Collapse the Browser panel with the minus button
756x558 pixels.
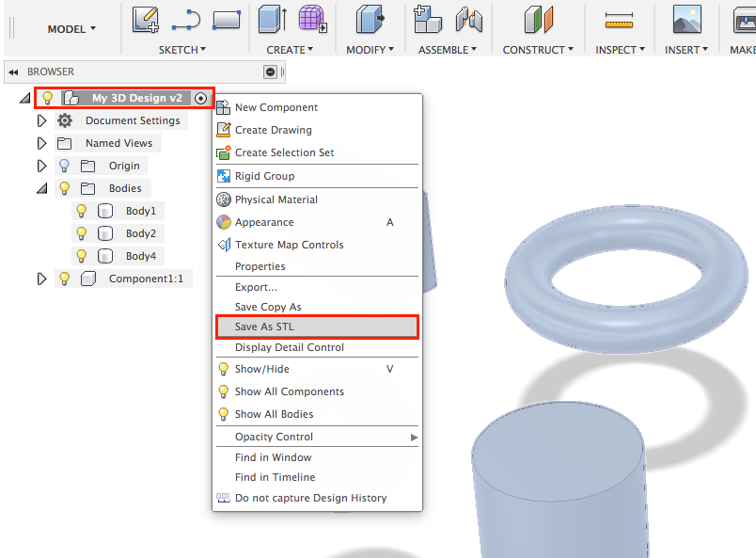[x=271, y=72]
